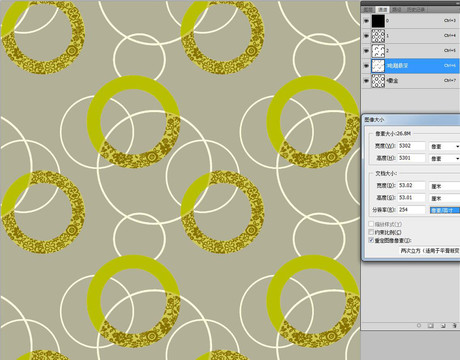The width and height of the screenshot is (460, 360).
Task: Click pixel width field showing 5302
Action: (x=411, y=146)
